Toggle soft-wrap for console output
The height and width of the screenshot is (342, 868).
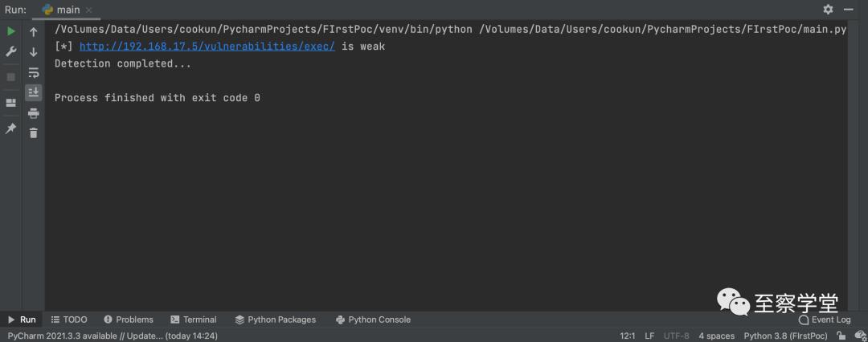click(x=34, y=73)
